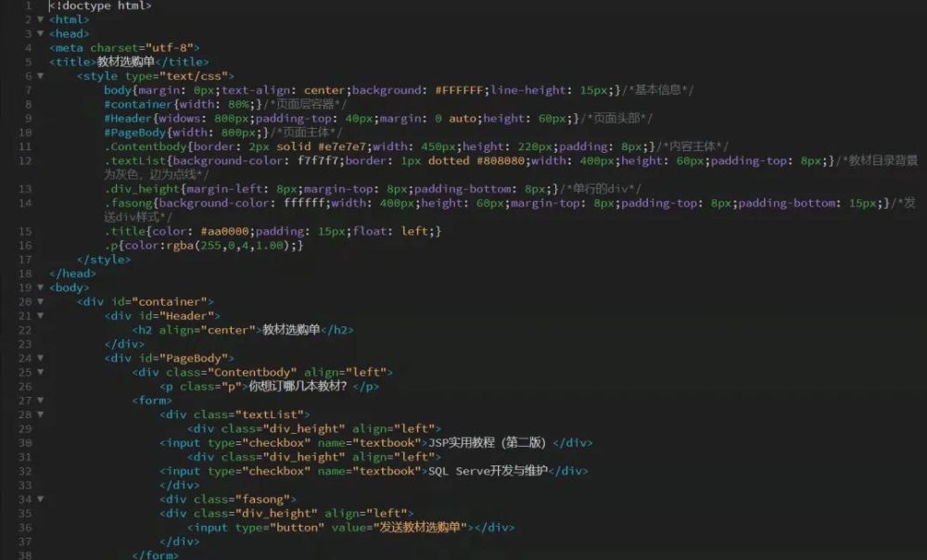Viewport: 927px width, 560px height.
Task: Fold the div id="Header" block
Action: click(40, 316)
